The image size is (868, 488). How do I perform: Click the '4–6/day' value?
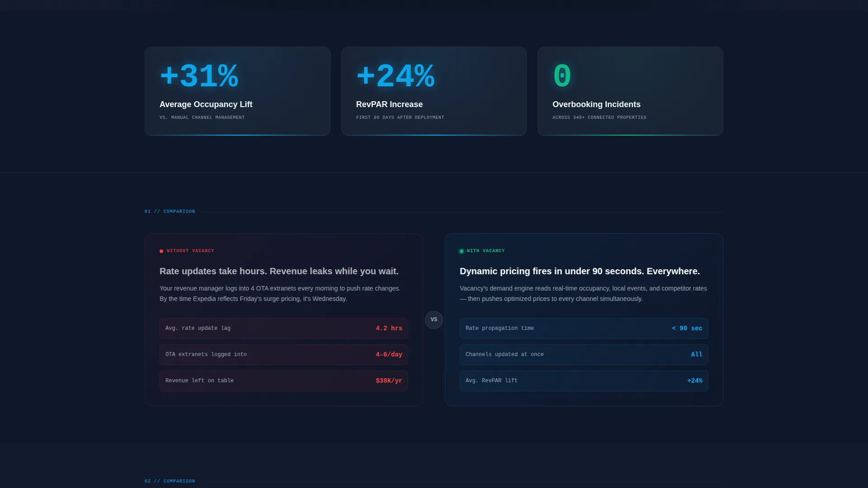point(389,355)
